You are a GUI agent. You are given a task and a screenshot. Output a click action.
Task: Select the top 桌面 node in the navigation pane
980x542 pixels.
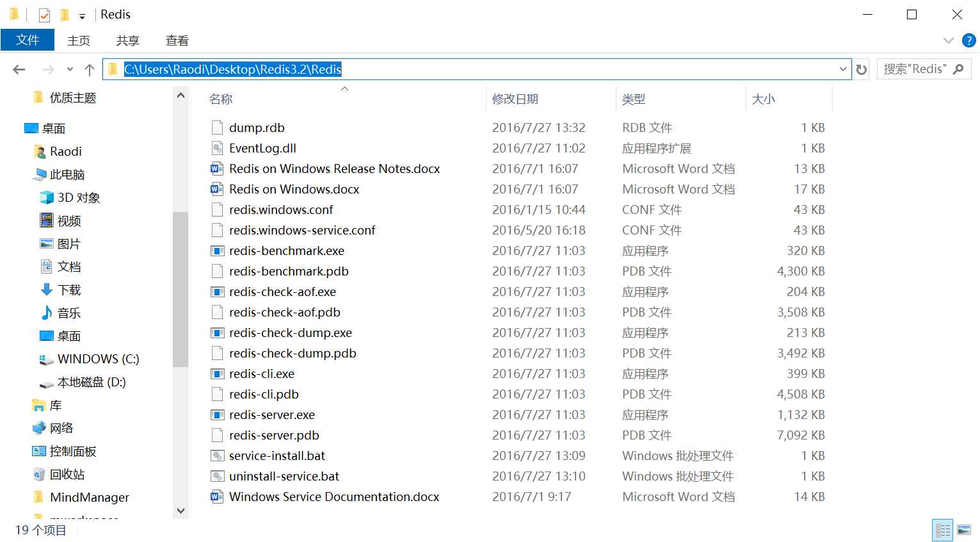coord(45,128)
